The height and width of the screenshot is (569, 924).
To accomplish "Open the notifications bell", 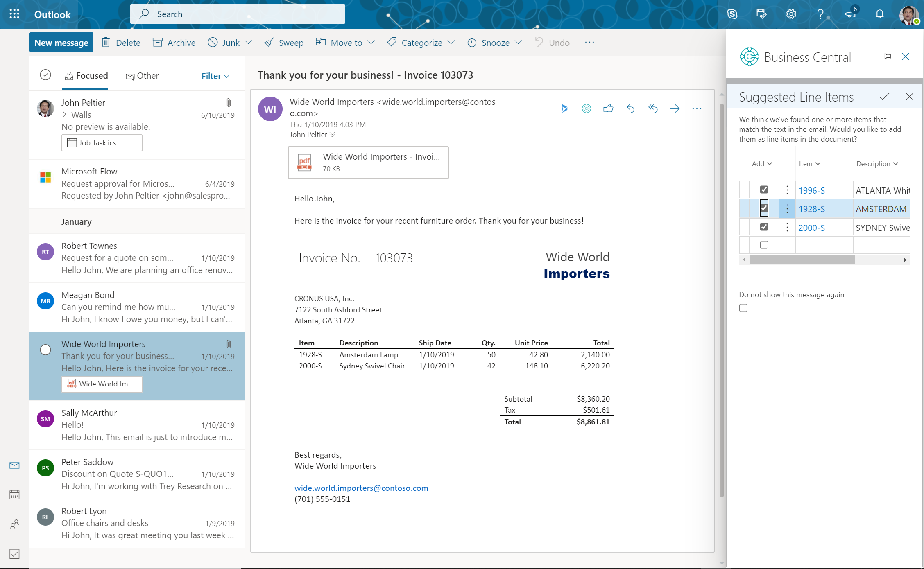I will pos(879,14).
